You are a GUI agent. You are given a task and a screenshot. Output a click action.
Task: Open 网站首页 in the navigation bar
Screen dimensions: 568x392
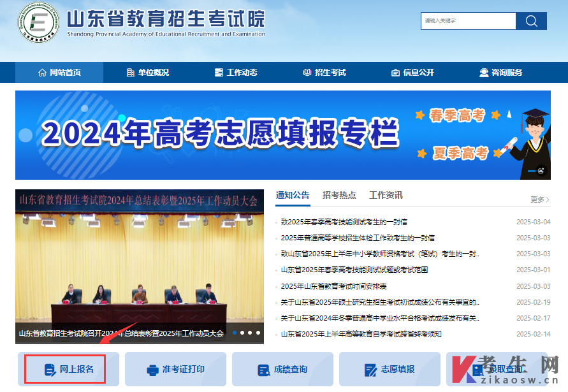pyautogui.click(x=59, y=73)
